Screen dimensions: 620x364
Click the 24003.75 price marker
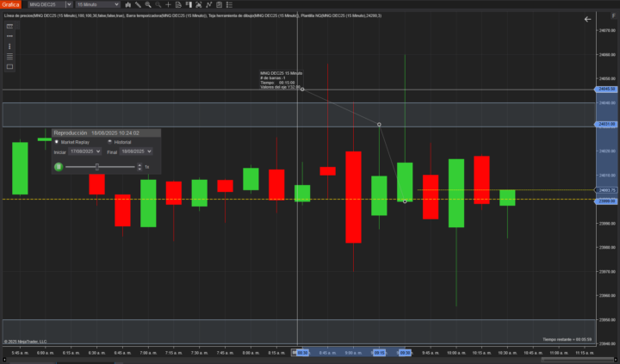(x=605, y=190)
